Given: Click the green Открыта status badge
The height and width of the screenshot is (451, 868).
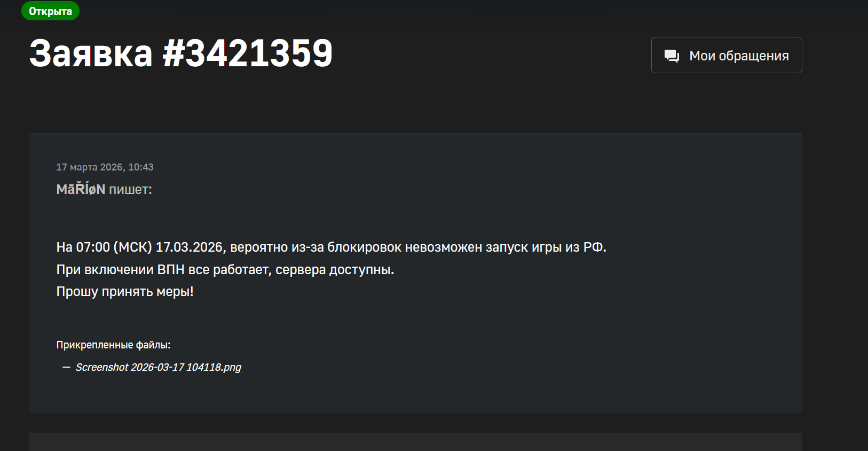Looking at the screenshot, I should click(50, 11).
